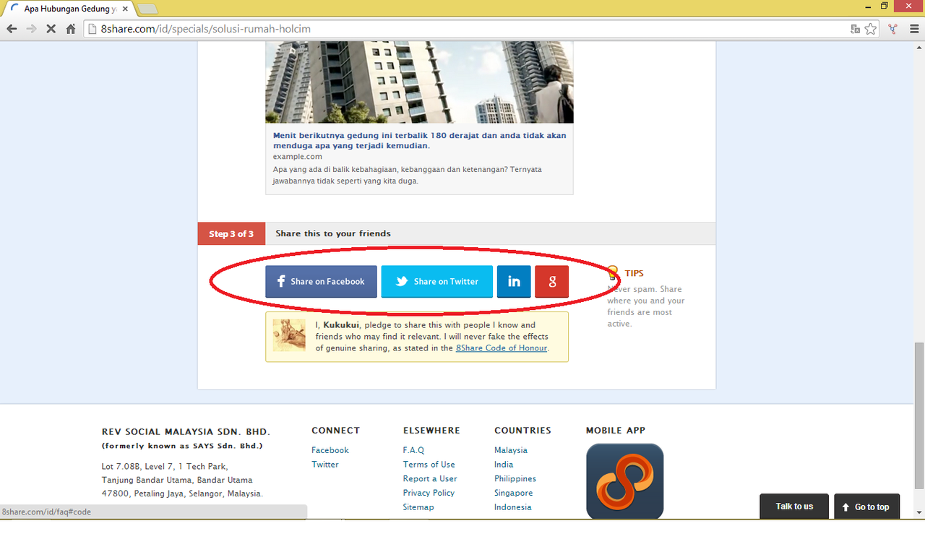Image resolution: width=925 pixels, height=560 pixels.
Task: Open the Chrome hamburger menu
Action: pyautogui.click(x=913, y=29)
